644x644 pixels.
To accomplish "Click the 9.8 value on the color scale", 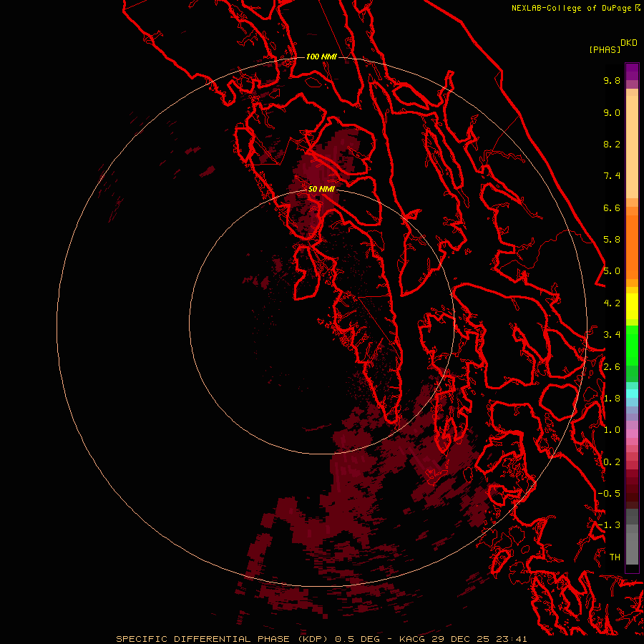I will tap(612, 80).
